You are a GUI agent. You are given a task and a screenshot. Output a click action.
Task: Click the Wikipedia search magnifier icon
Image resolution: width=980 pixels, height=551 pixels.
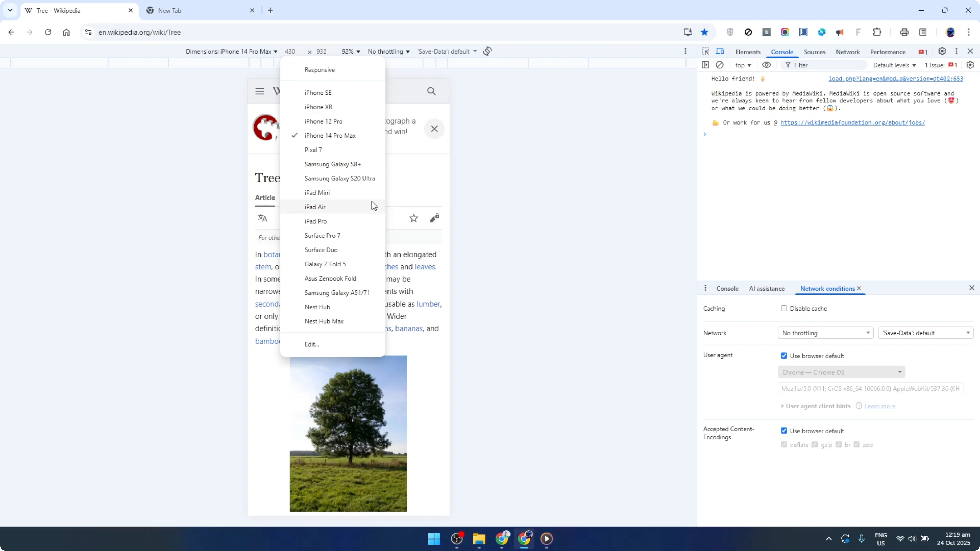[431, 91]
